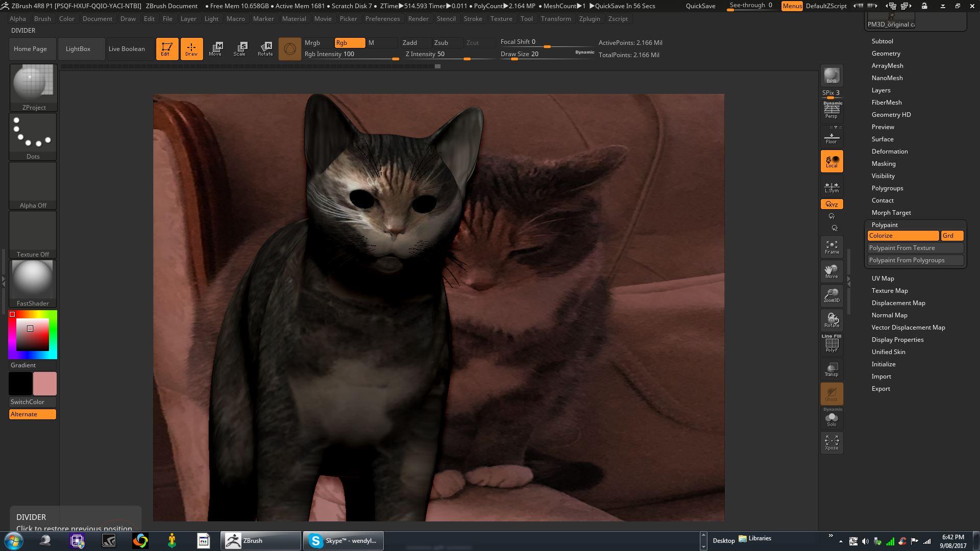
Task: Click the Frame view icon
Action: point(831,247)
